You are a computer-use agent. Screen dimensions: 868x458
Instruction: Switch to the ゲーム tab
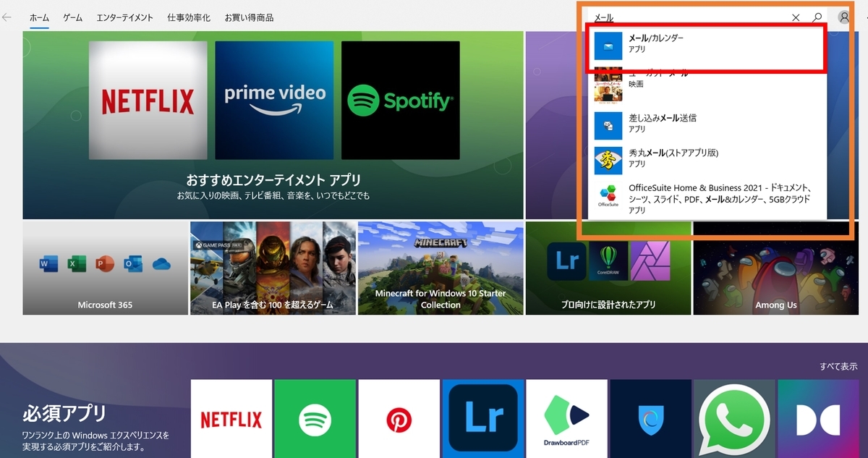click(72, 17)
